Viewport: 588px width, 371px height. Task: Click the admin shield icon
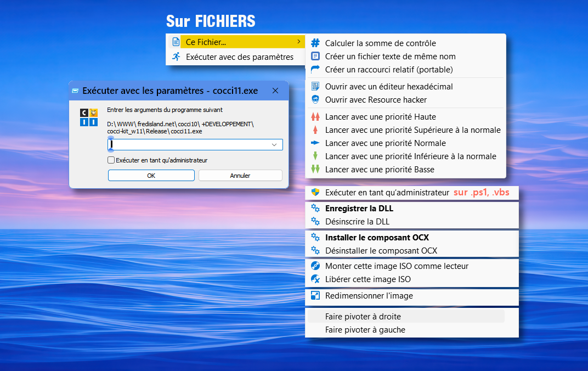(x=315, y=192)
